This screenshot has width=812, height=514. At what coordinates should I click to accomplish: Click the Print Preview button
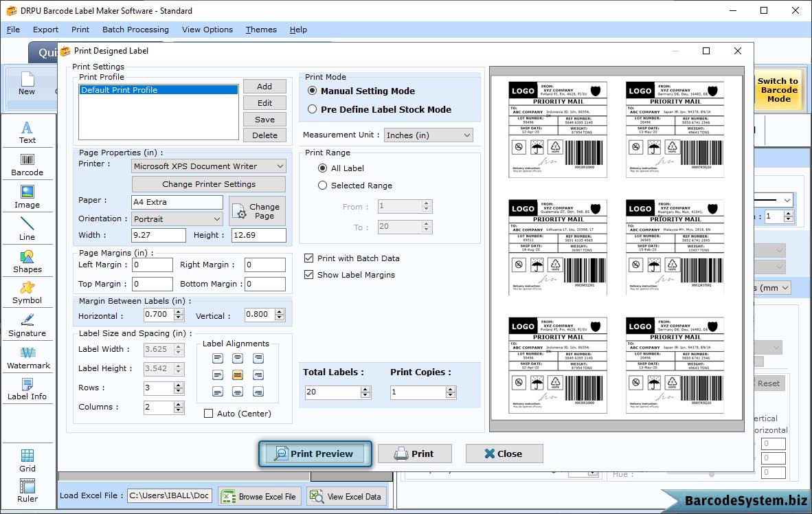click(315, 454)
